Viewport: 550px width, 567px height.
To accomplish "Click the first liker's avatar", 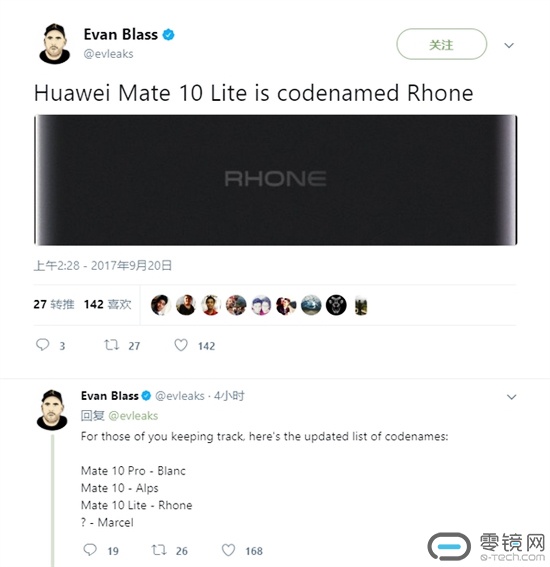I will point(161,305).
